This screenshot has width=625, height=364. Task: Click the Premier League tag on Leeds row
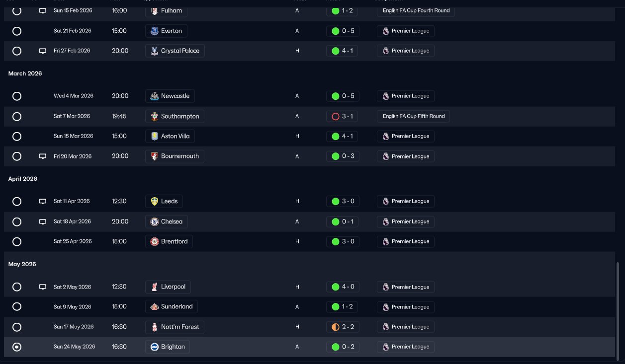406,201
